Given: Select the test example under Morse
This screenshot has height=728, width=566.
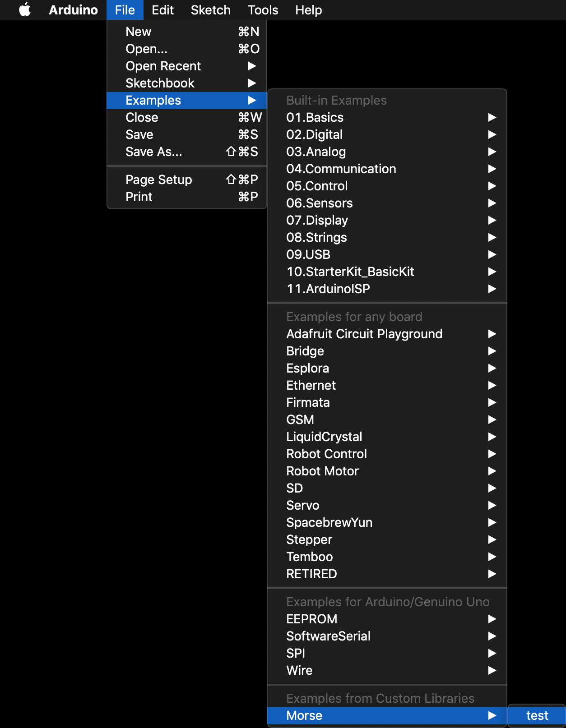Looking at the screenshot, I should (x=537, y=715).
